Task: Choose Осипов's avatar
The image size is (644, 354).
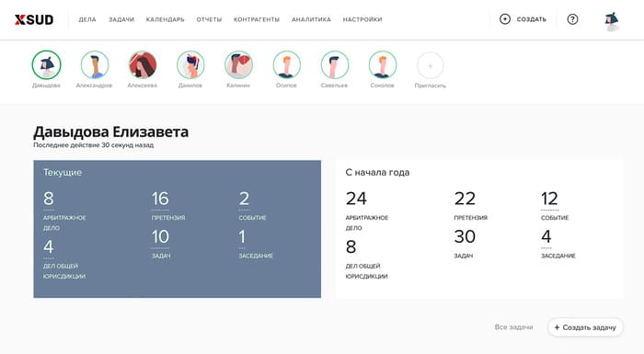Action: 287,65
